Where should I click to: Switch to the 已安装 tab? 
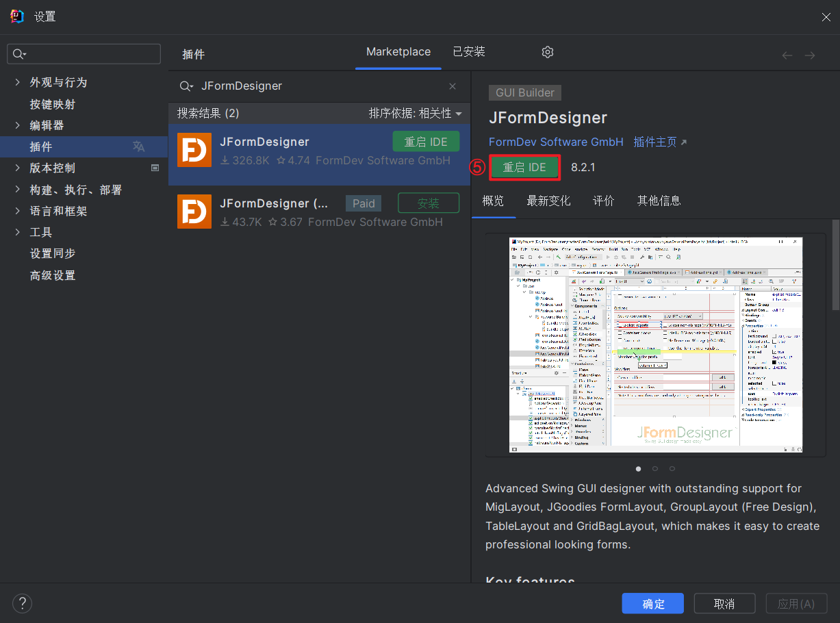click(469, 52)
